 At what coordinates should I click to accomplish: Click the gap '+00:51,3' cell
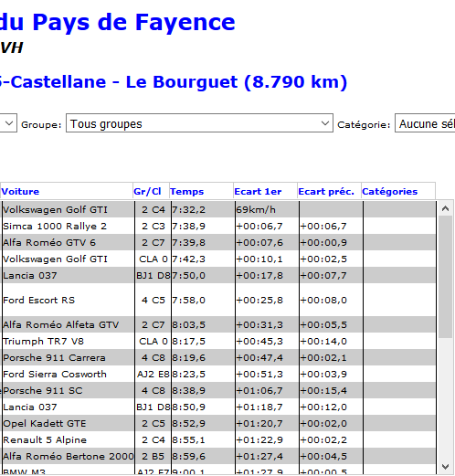pos(267,375)
